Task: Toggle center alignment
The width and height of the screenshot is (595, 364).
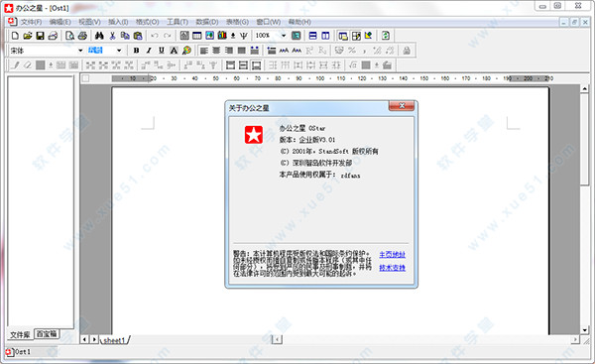Action: pyautogui.click(x=216, y=51)
